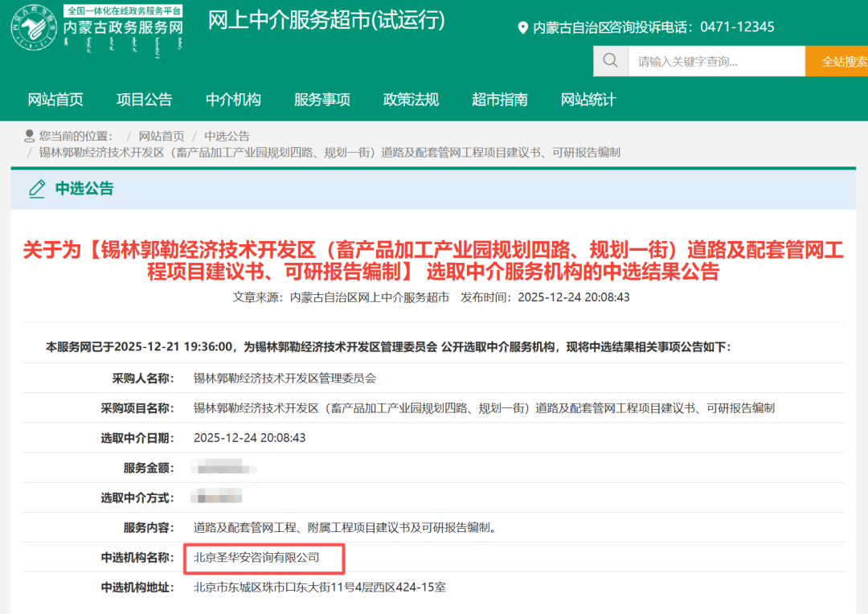The image size is (868, 614).
Task: Click the 中选公告 section header text
Action: click(84, 189)
